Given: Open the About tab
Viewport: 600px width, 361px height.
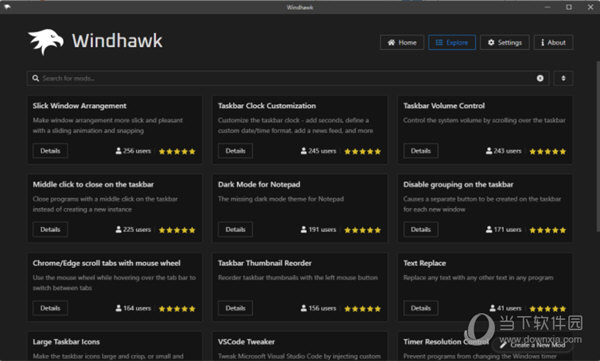Looking at the screenshot, I should [x=553, y=42].
